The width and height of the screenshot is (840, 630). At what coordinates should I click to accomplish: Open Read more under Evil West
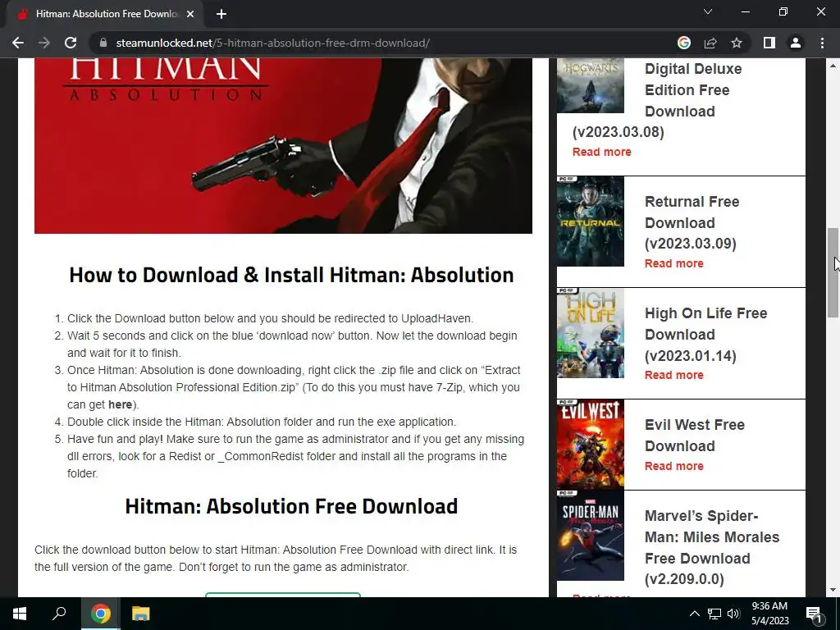click(674, 466)
